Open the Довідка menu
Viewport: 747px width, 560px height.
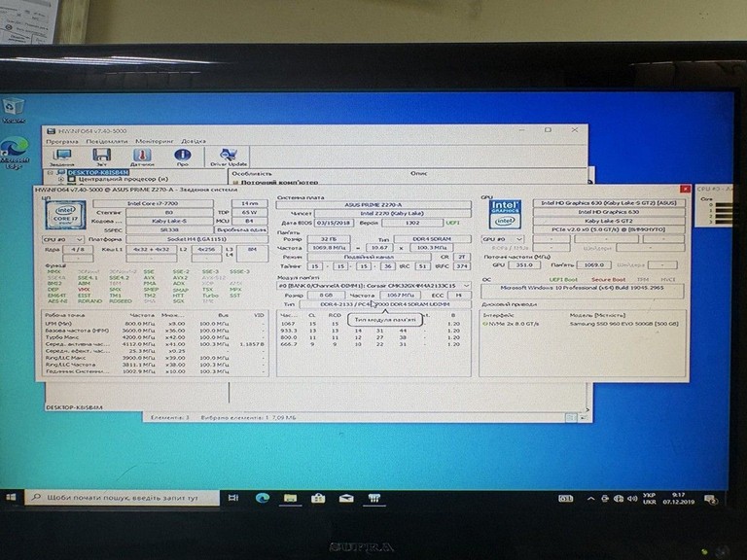pyautogui.click(x=194, y=141)
